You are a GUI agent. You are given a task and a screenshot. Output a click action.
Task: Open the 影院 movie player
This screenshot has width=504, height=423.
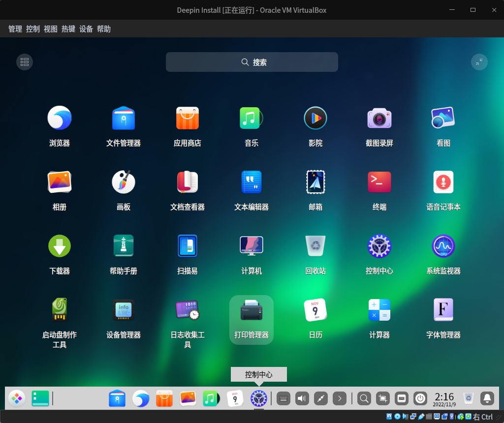tap(315, 118)
